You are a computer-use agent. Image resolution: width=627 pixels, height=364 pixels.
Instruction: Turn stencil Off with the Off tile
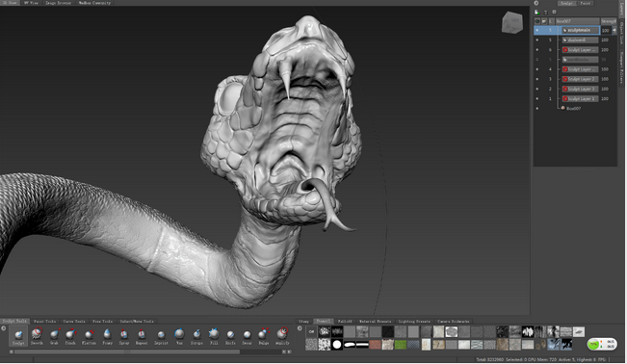tap(311, 331)
